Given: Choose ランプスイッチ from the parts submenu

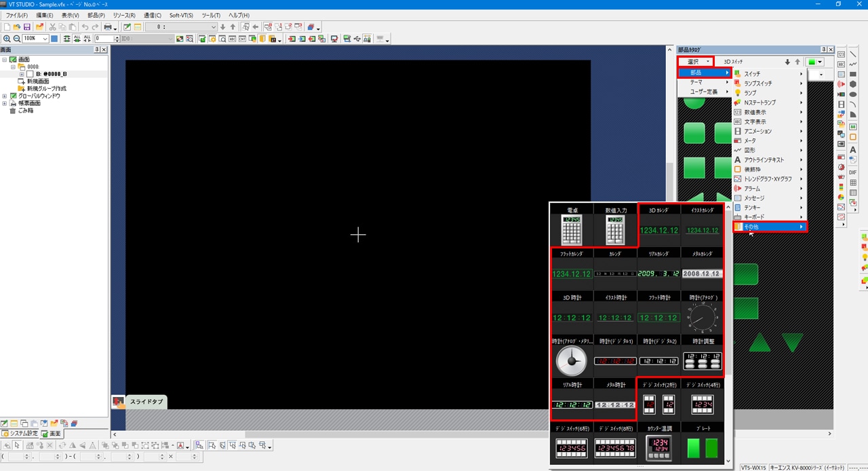Looking at the screenshot, I should click(758, 83).
